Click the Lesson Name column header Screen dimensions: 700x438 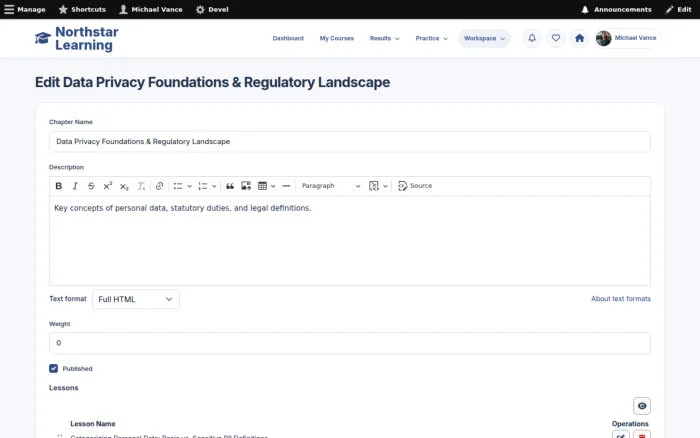tap(93, 424)
